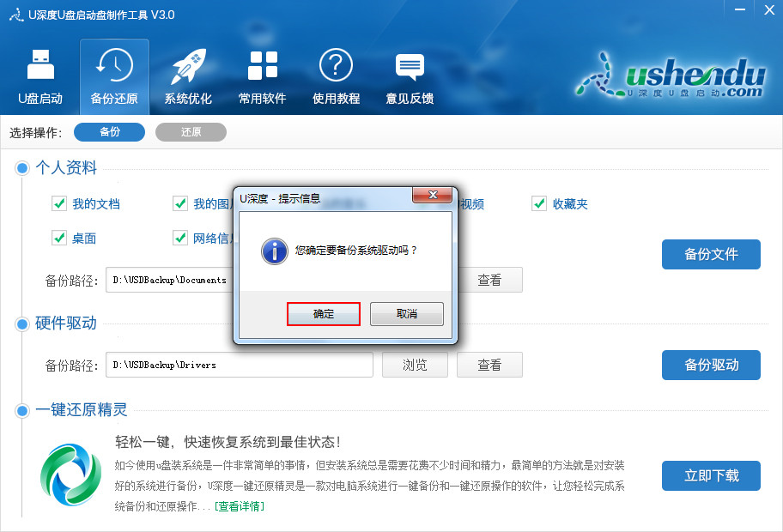Toggle the 我的图片 checkbox
The width and height of the screenshot is (783, 532).
(x=179, y=203)
